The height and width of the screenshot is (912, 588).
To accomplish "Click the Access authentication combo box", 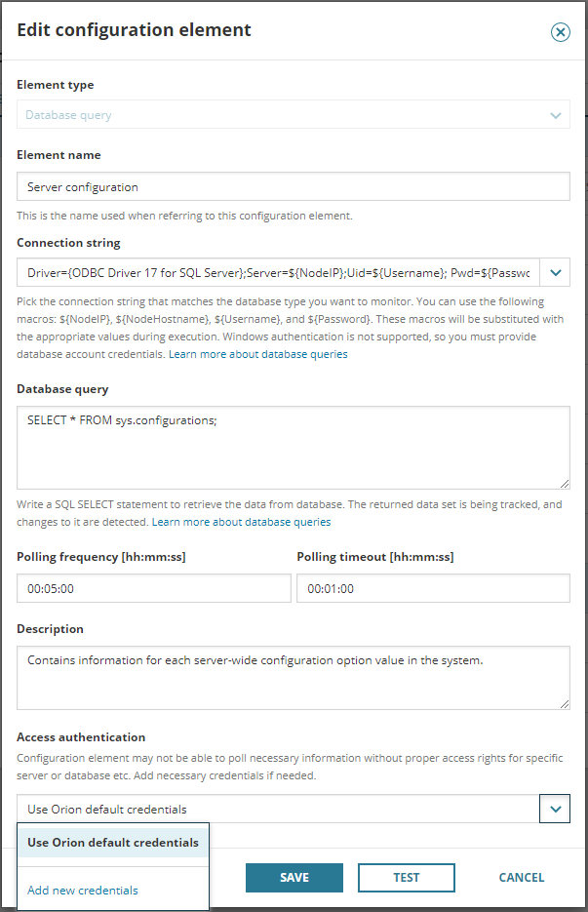I will (277, 809).
